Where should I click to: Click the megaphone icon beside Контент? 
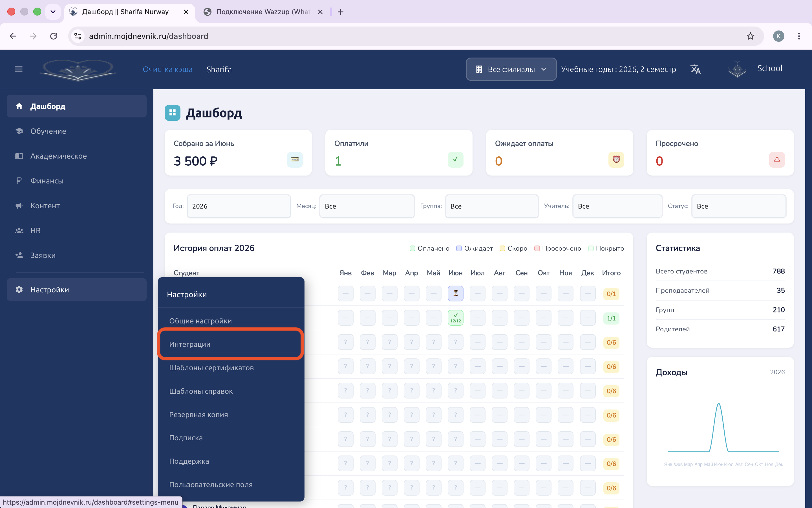pyautogui.click(x=19, y=206)
